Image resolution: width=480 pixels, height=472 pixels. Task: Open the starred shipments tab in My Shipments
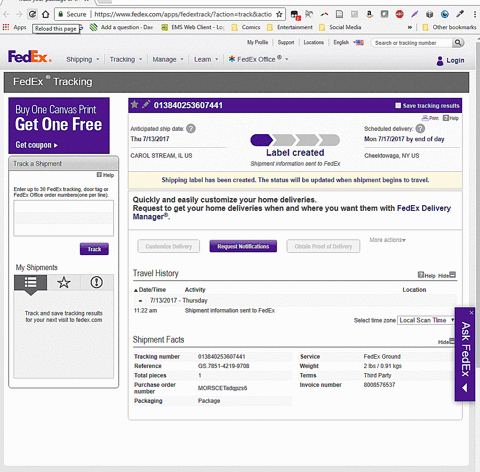coord(64,283)
